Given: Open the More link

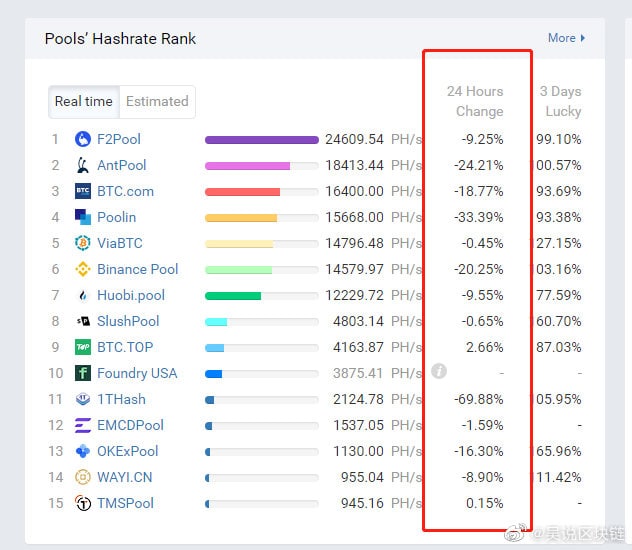Looking at the screenshot, I should 566,38.
